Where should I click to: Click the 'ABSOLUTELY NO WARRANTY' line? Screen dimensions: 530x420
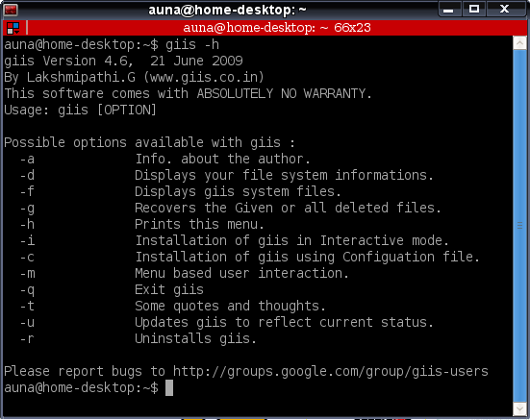point(188,93)
